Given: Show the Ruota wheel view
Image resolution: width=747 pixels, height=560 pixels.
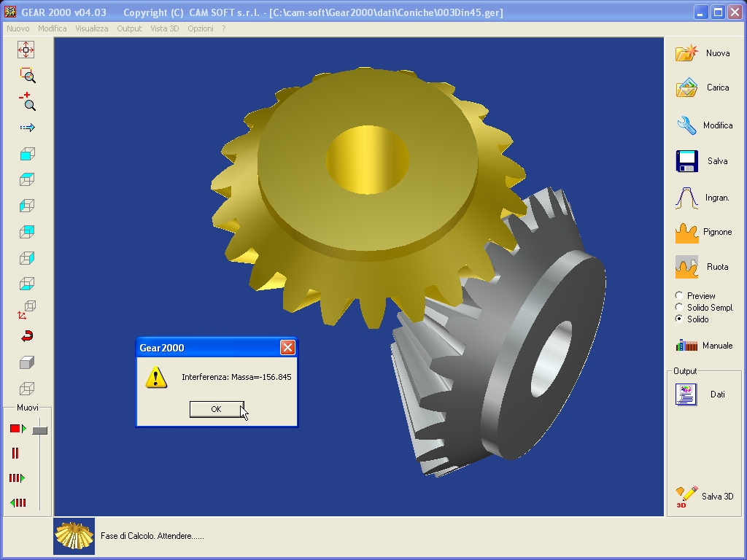Looking at the screenshot, I should [x=704, y=267].
